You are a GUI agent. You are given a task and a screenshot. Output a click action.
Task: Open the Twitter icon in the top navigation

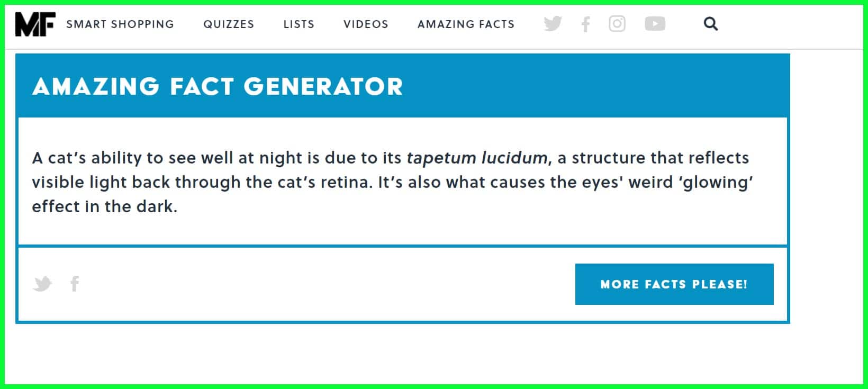pyautogui.click(x=553, y=24)
